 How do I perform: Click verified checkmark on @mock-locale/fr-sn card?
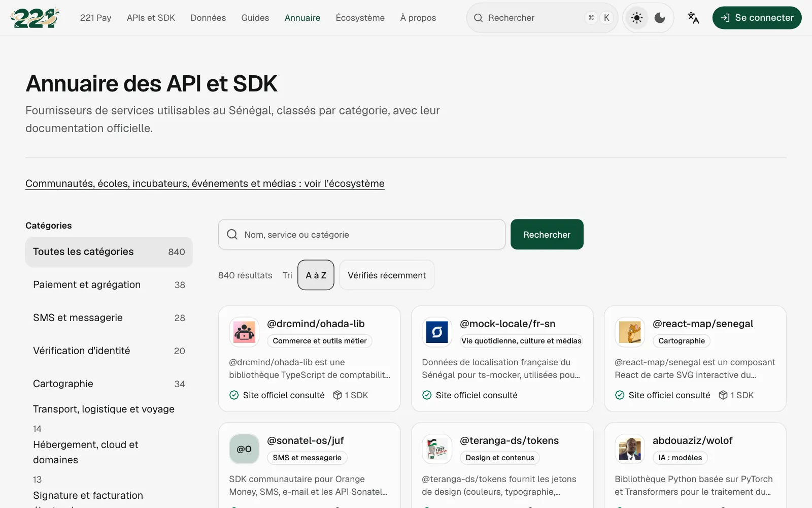pos(427,395)
